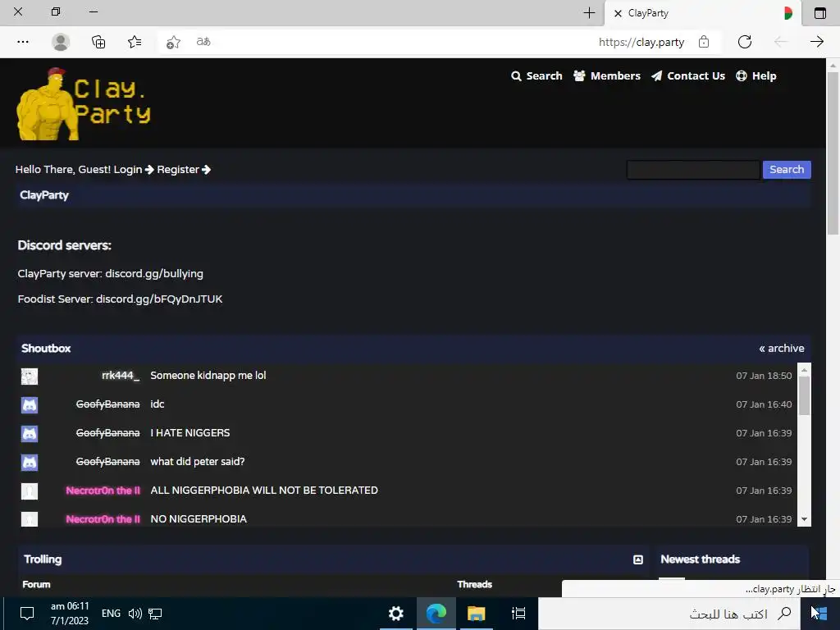Screen dimensions: 840x630
Task: Go back with the greyed arrow
Action: coord(781,42)
